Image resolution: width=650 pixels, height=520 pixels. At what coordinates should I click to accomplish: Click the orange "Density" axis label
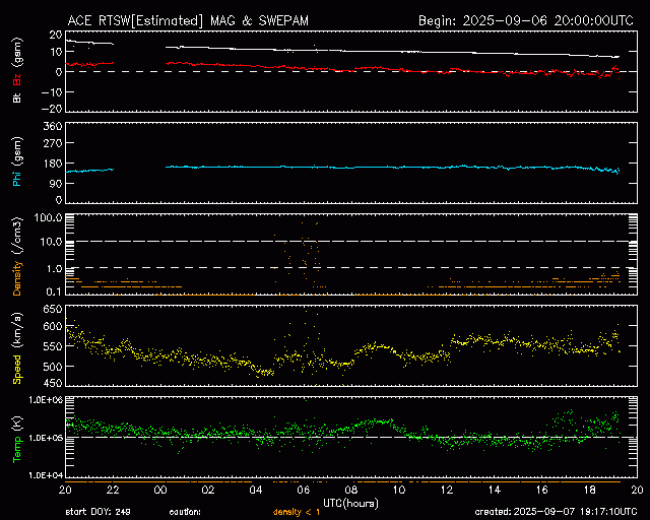[x=17, y=278]
